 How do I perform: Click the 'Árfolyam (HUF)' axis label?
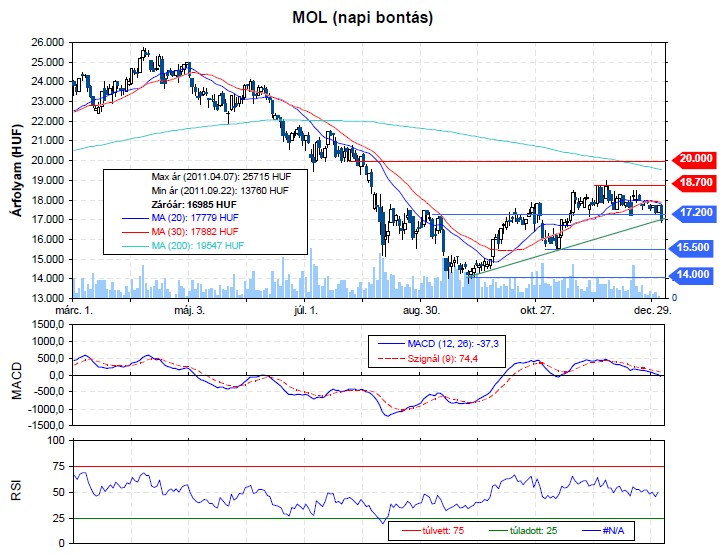pyautogui.click(x=17, y=170)
